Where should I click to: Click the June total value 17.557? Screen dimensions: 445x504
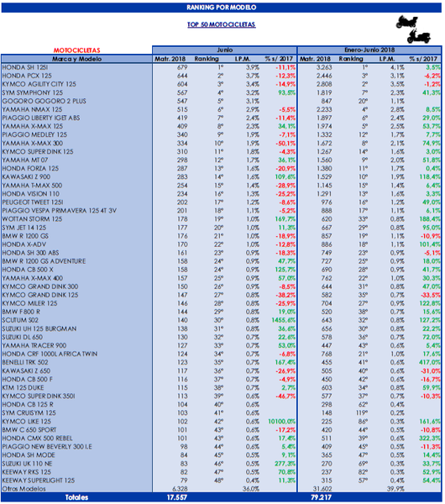pyautogui.click(x=176, y=497)
